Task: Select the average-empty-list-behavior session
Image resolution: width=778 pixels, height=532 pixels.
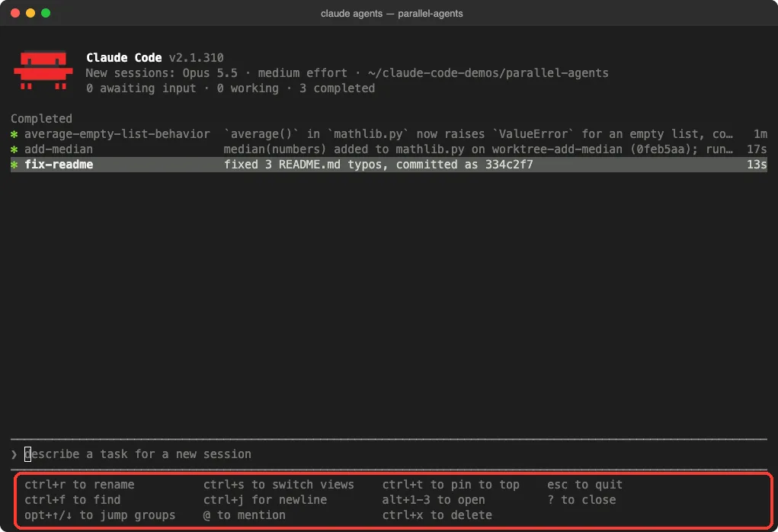Action: 389,134
